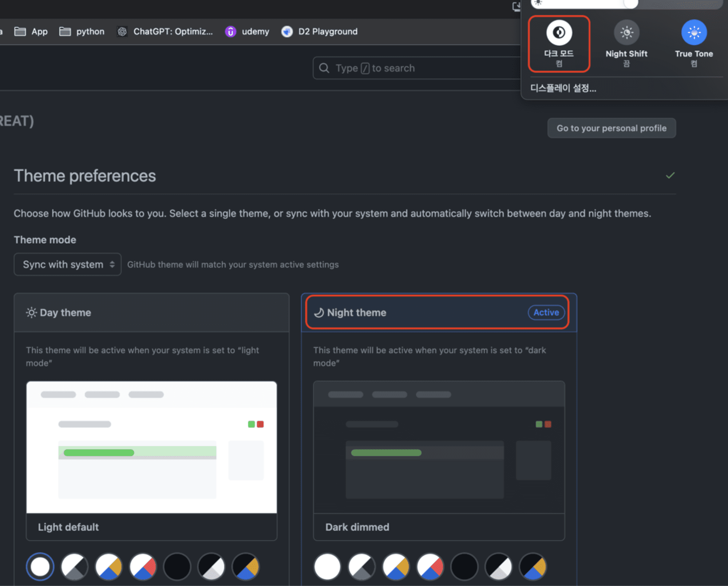Choose black-blue-yellow swatch under Night theme
728x586 pixels.
coord(533,567)
